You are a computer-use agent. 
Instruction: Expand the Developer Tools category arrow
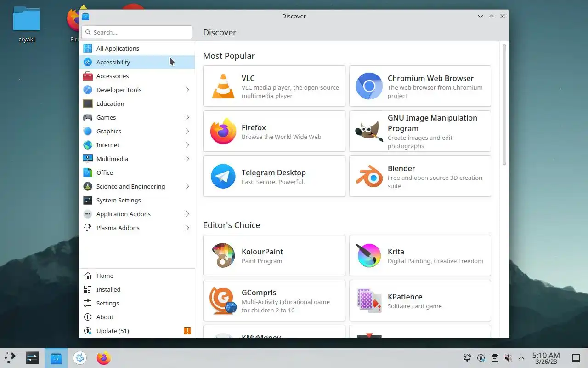point(187,90)
